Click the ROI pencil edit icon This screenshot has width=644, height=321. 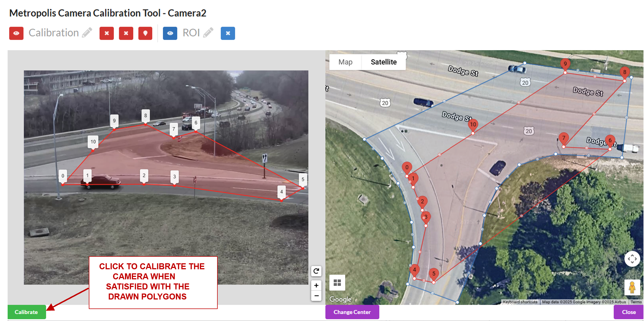tap(208, 33)
